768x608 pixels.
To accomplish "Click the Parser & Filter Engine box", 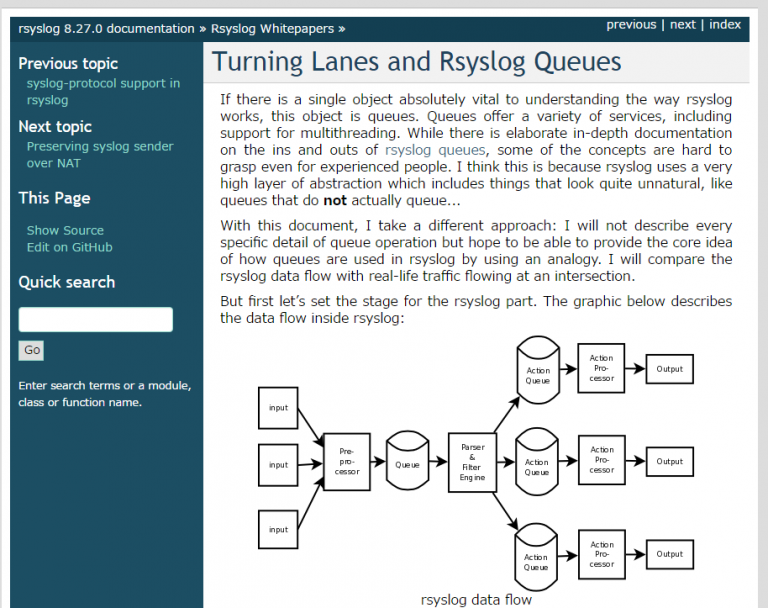I will tap(472, 462).
